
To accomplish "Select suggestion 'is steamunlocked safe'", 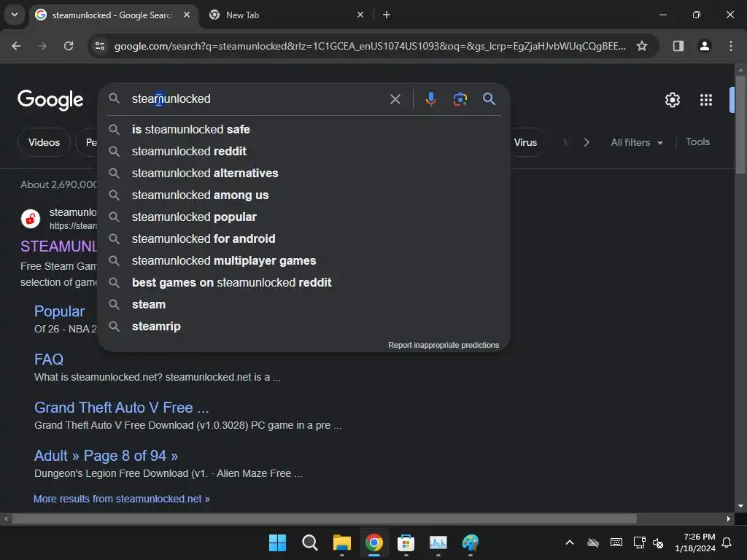I will coord(304,130).
